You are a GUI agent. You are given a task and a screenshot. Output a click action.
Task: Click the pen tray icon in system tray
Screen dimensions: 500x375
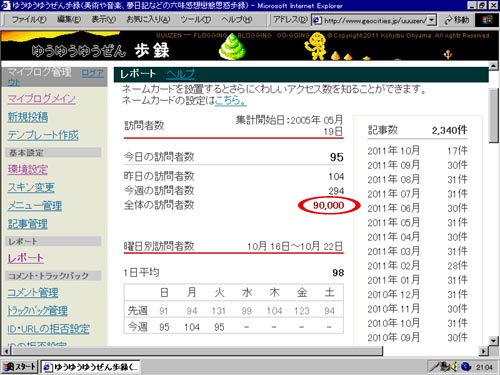click(436, 367)
